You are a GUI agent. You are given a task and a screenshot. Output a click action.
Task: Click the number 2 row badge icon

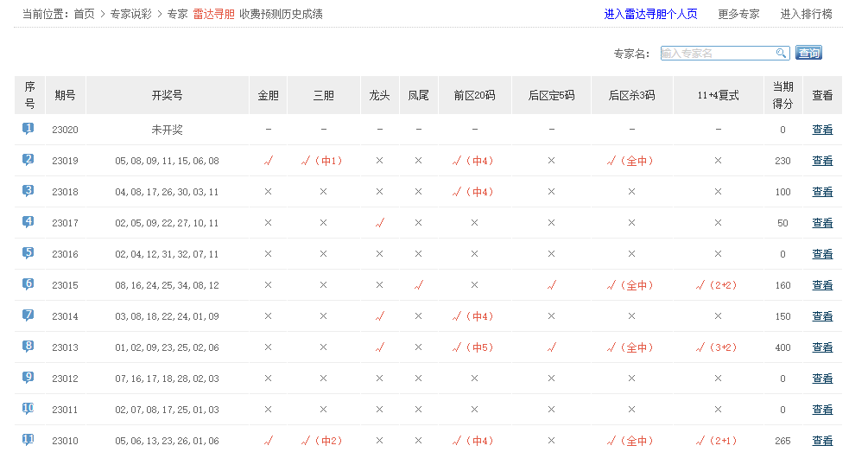pos(29,160)
